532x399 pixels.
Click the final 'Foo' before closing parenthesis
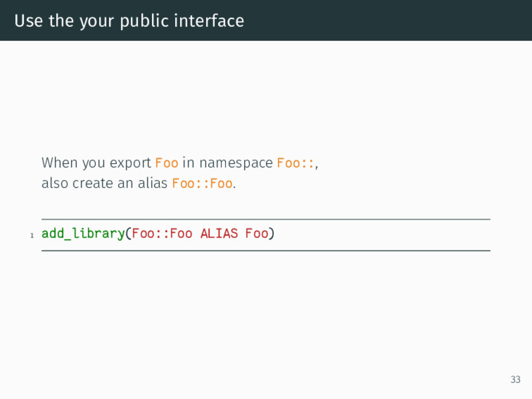pos(257,234)
